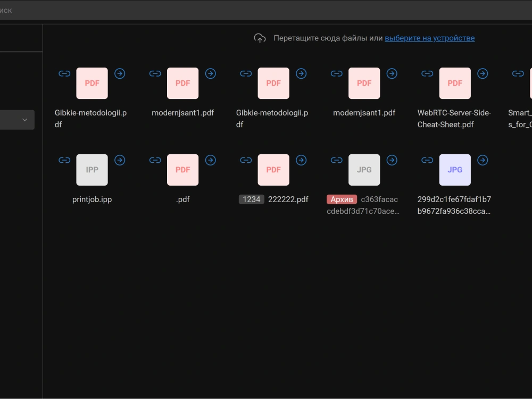Copy link for 299d2c1fe67fdaf1b7 JPG file
The width and height of the screenshot is (532, 399).
coord(427,160)
